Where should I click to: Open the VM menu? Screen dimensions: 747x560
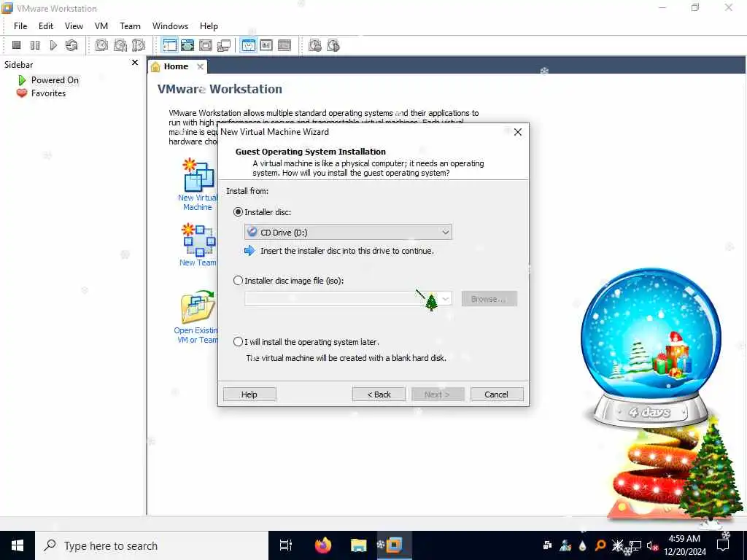tap(101, 26)
